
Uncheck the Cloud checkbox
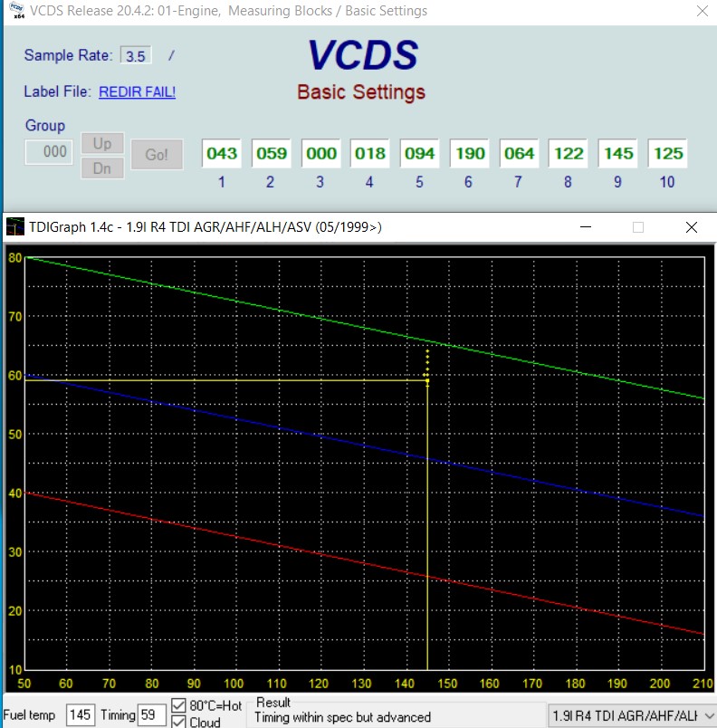[180, 722]
